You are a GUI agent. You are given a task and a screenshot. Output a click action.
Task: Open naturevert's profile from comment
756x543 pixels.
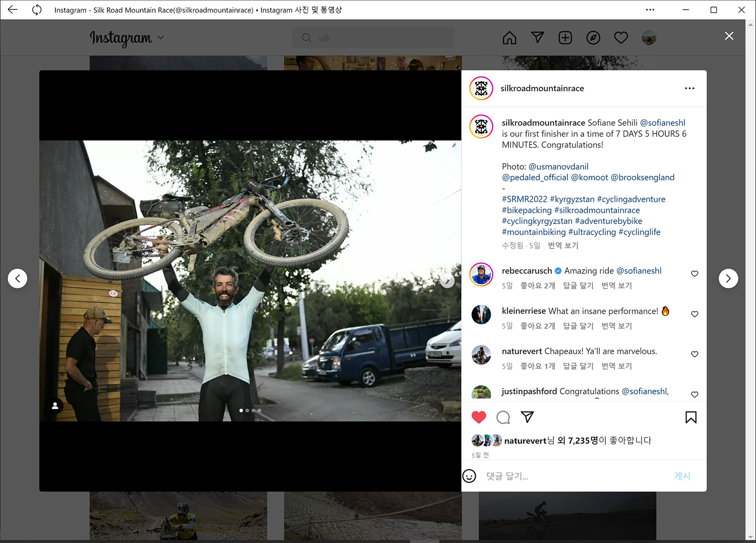pyautogui.click(x=522, y=352)
